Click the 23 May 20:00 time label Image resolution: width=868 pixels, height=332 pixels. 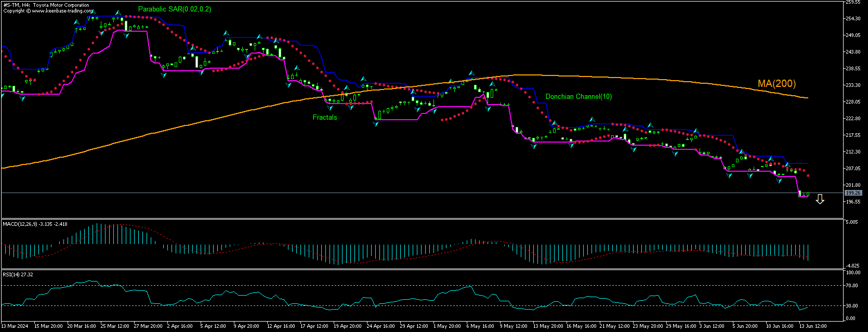[648, 326]
